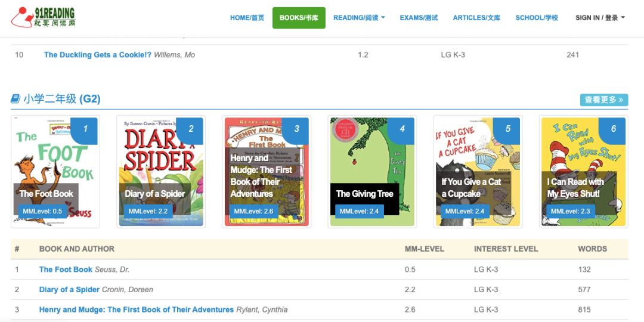Navigate to ARTICLES/文库

(476, 18)
